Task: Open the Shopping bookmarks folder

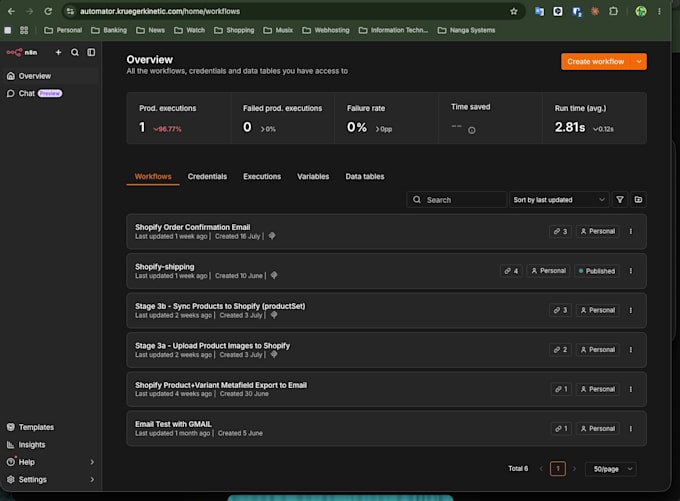Action: [234, 30]
